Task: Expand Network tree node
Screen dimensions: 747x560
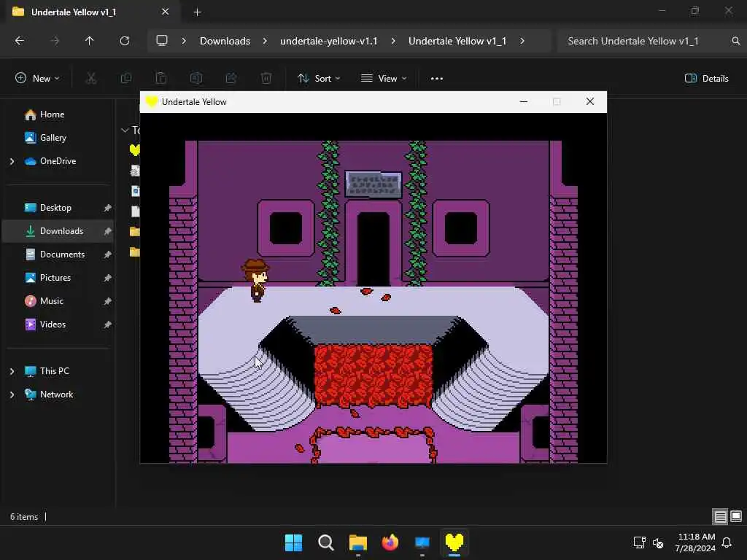Action: point(12,394)
